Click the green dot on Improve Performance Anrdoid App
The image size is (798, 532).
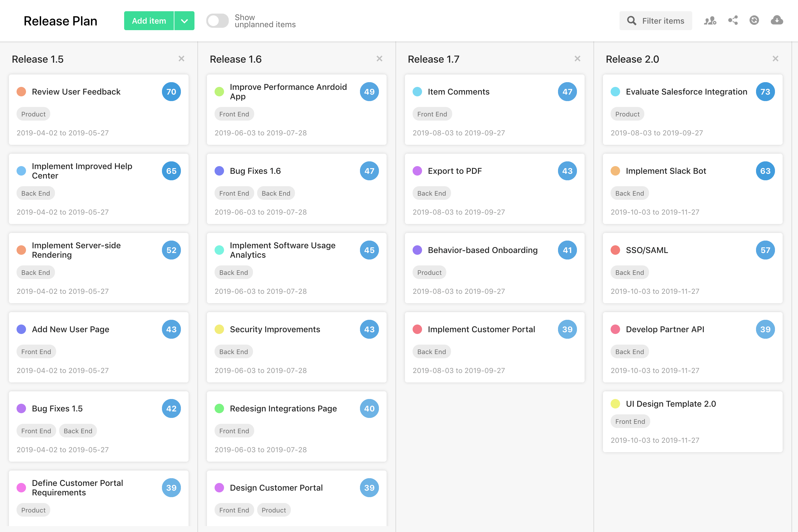click(220, 92)
